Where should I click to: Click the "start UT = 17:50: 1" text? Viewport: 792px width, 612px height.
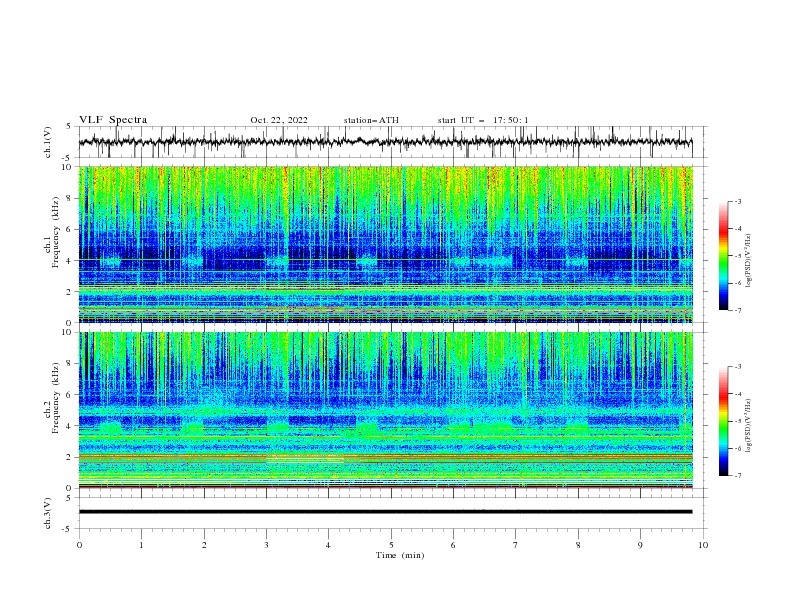point(483,120)
